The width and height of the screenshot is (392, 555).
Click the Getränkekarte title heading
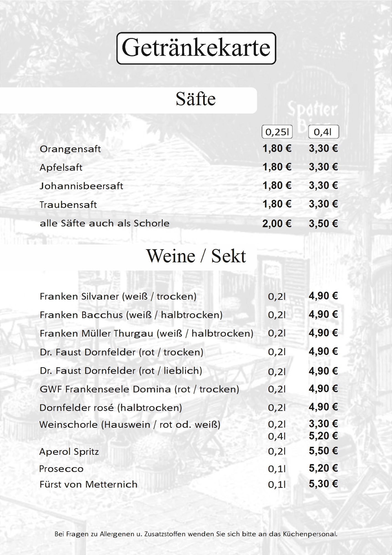tap(196, 48)
